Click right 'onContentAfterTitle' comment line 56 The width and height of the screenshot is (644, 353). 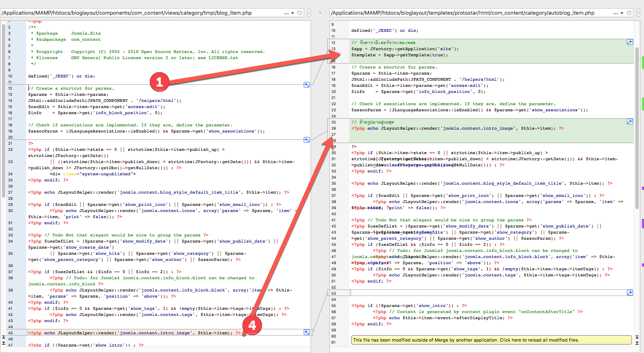(478, 312)
